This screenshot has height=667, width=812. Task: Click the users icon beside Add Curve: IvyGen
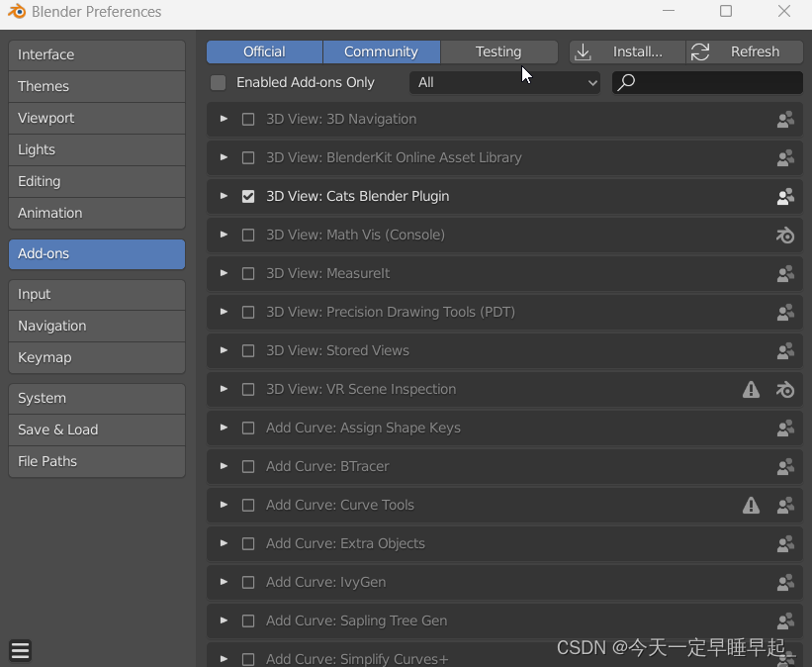[x=785, y=582]
